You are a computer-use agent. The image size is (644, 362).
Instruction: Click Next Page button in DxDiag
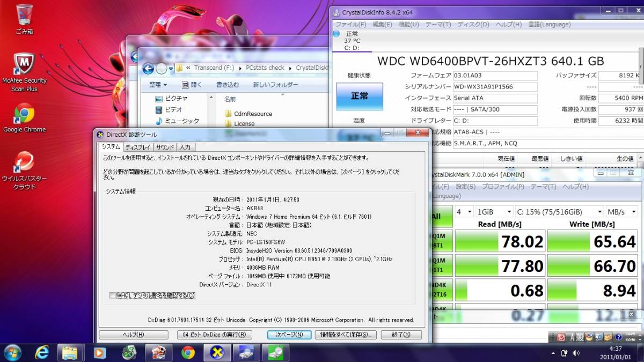(x=289, y=335)
